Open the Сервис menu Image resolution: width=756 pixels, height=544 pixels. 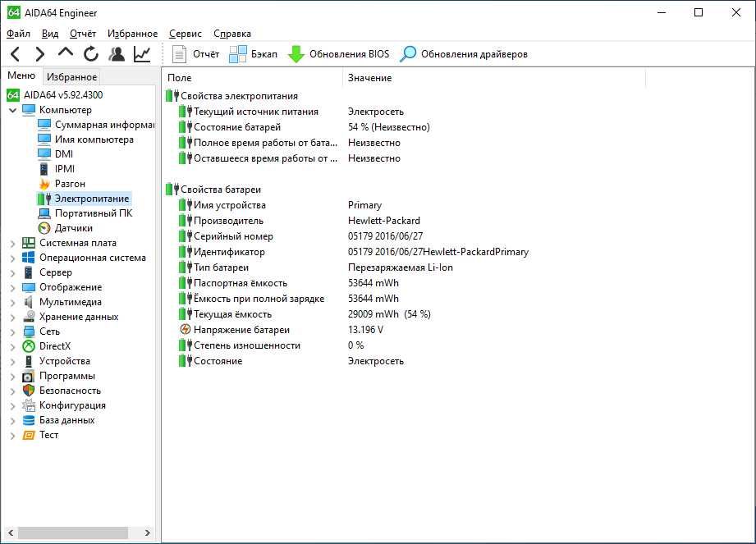tap(186, 34)
